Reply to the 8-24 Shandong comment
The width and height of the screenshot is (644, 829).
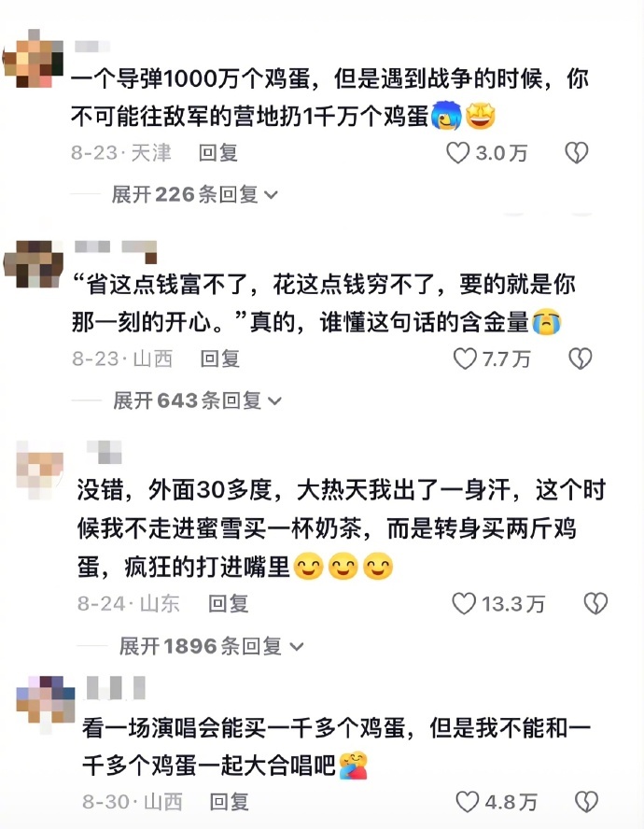tap(228, 603)
